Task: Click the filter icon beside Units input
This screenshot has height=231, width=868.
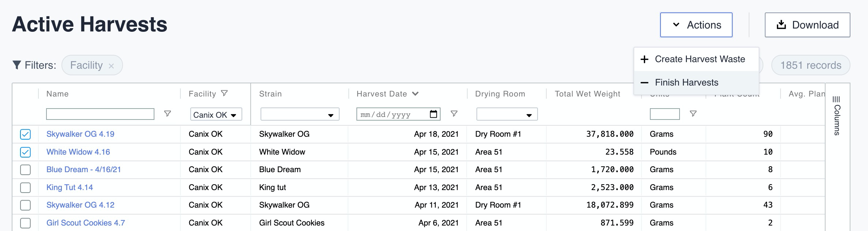Action: click(x=693, y=114)
